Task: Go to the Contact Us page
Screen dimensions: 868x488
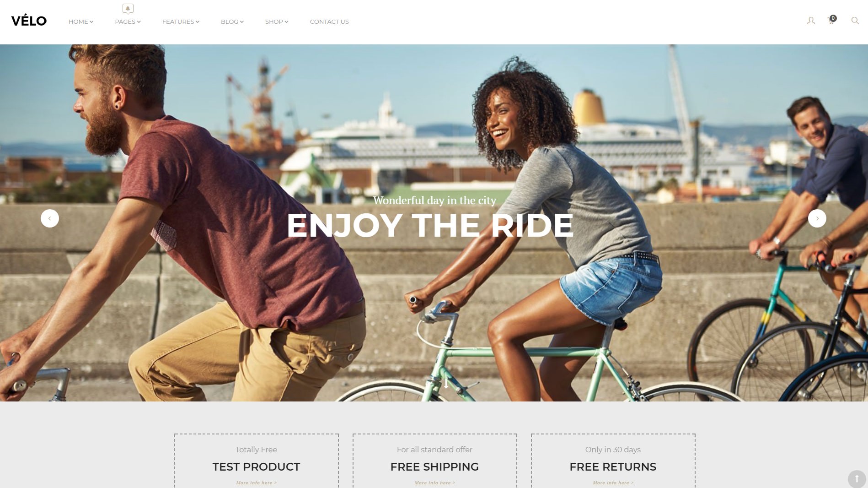Action: point(329,22)
